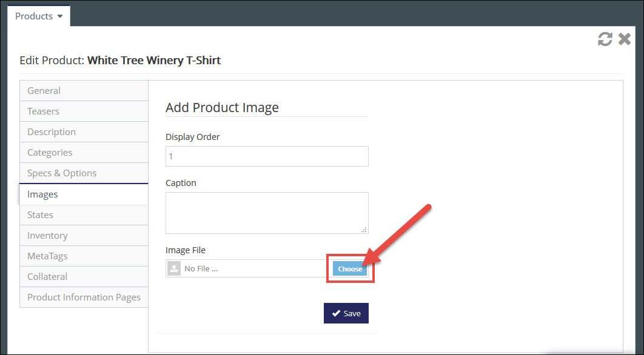The width and height of the screenshot is (644, 355).
Task: Switch to the Inventory tab
Action: pyautogui.click(x=84, y=235)
